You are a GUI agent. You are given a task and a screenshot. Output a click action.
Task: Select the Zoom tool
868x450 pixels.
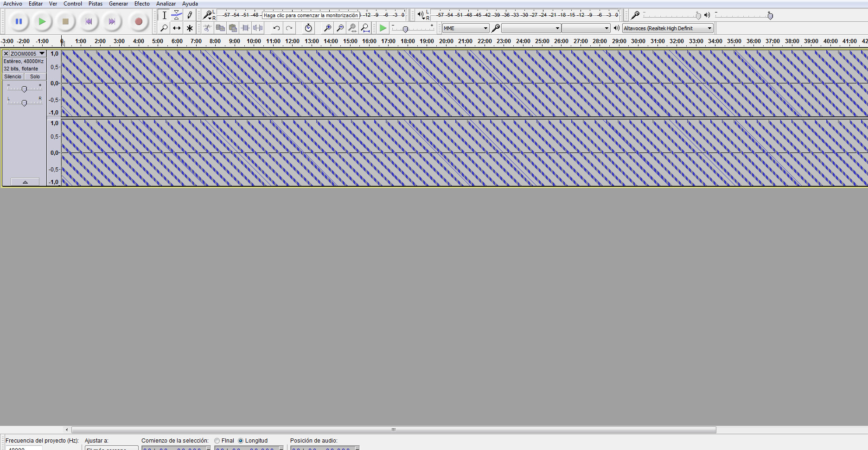[x=164, y=28]
